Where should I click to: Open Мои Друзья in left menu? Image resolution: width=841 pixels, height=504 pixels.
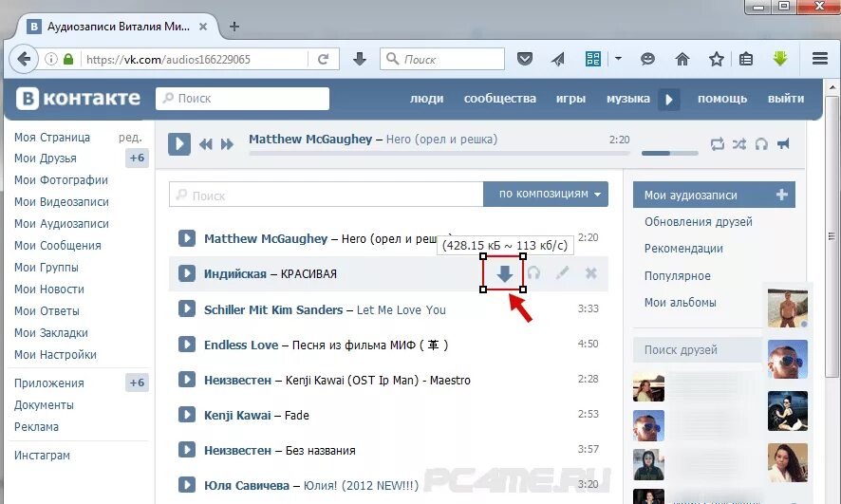pos(45,159)
